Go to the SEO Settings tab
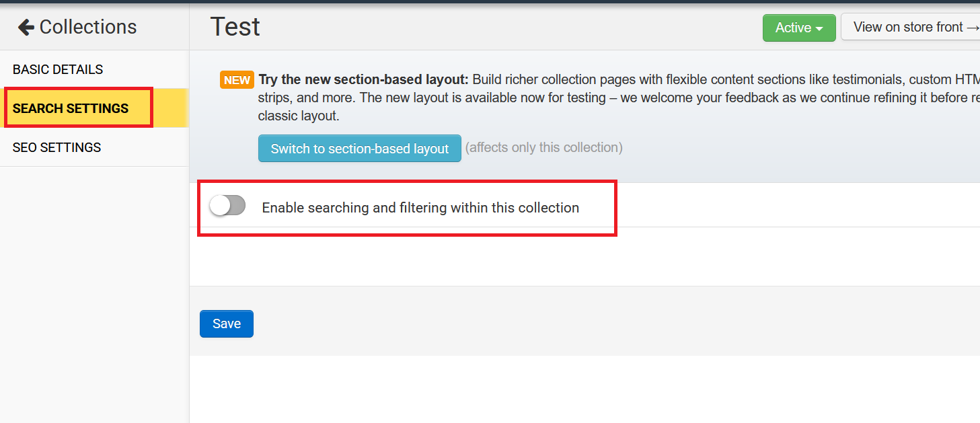 click(57, 147)
